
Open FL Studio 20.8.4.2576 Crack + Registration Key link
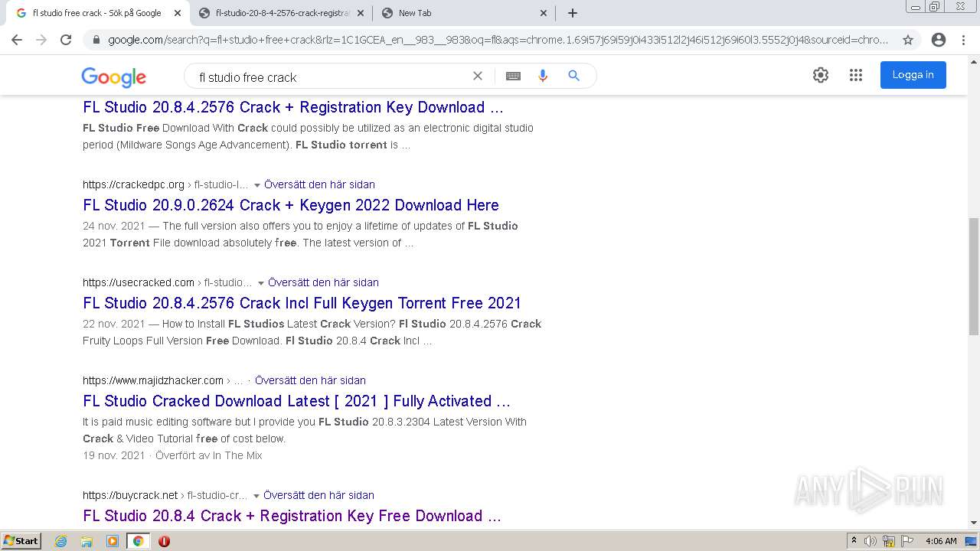(293, 107)
